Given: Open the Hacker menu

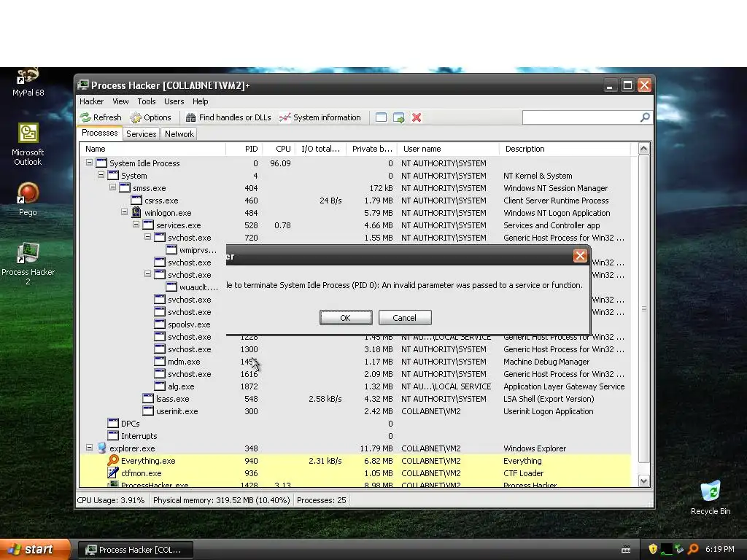Looking at the screenshot, I should pyautogui.click(x=91, y=101).
